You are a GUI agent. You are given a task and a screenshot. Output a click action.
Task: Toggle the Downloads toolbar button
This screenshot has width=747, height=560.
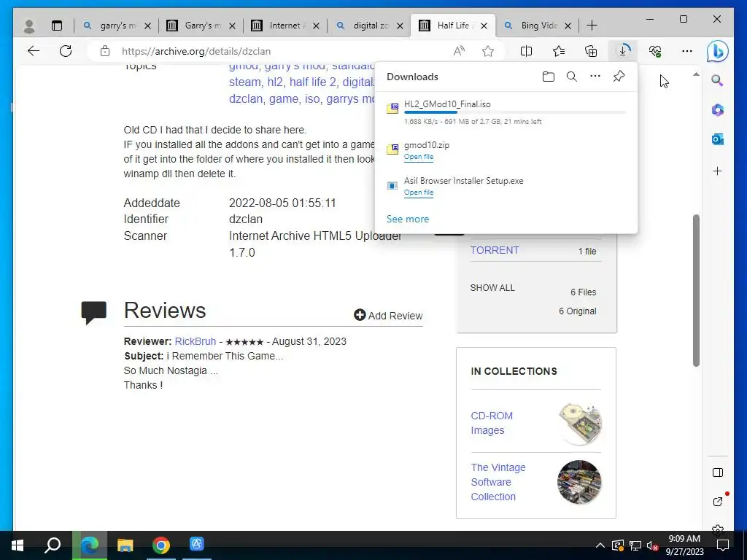pyautogui.click(x=623, y=50)
